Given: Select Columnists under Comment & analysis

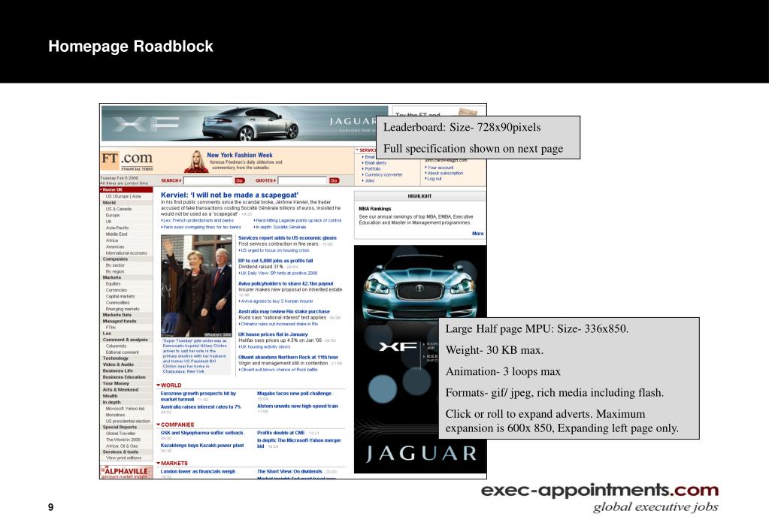Looking at the screenshot, I should click(116, 346).
